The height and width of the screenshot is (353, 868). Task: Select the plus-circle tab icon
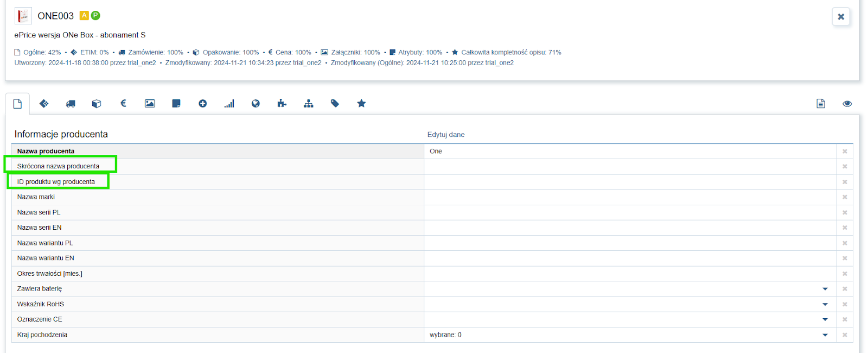click(203, 104)
